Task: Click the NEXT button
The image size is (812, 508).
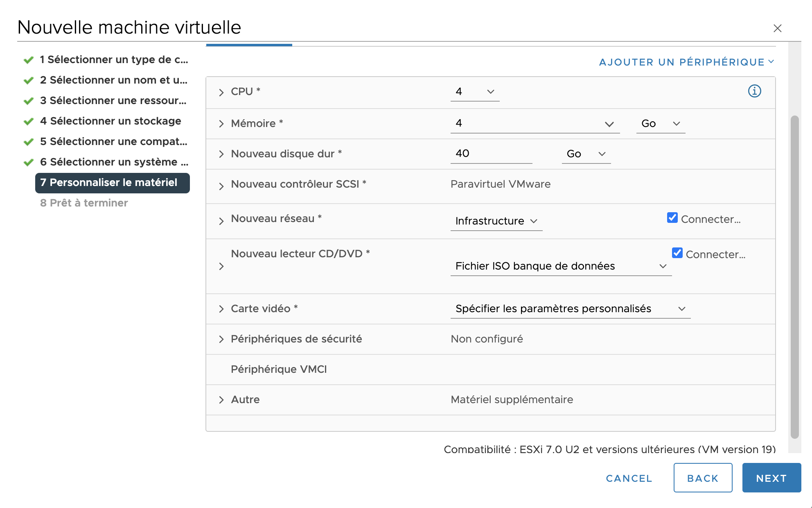Action: click(x=771, y=478)
